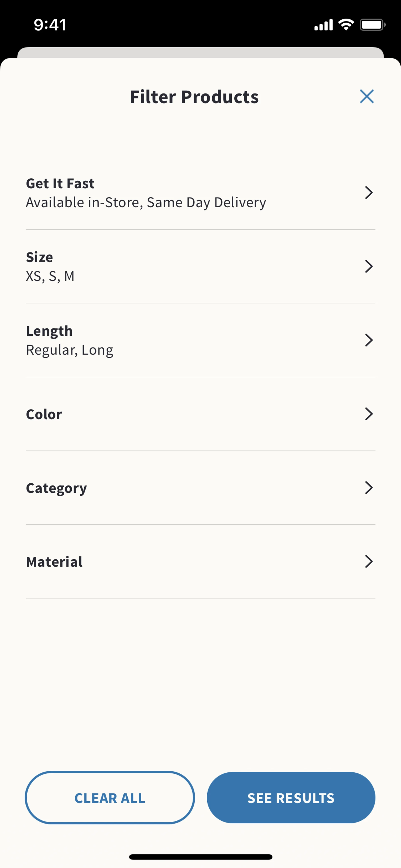
Task: Close the Filter Products panel
Action: pos(367,97)
